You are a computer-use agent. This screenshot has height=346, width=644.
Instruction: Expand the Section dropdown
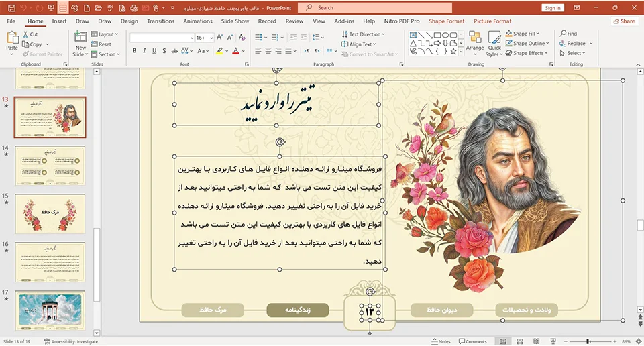105,54
